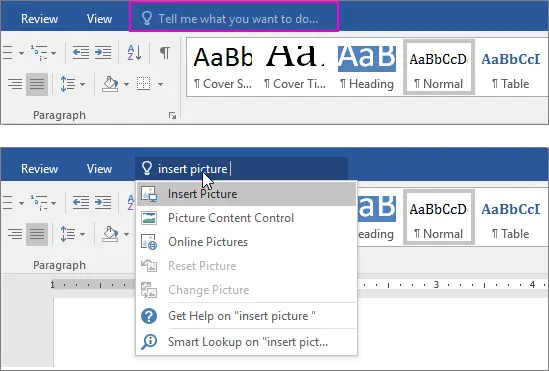Toggle Justify alignment in top ribbon
549x371 pixels.
click(x=37, y=84)
